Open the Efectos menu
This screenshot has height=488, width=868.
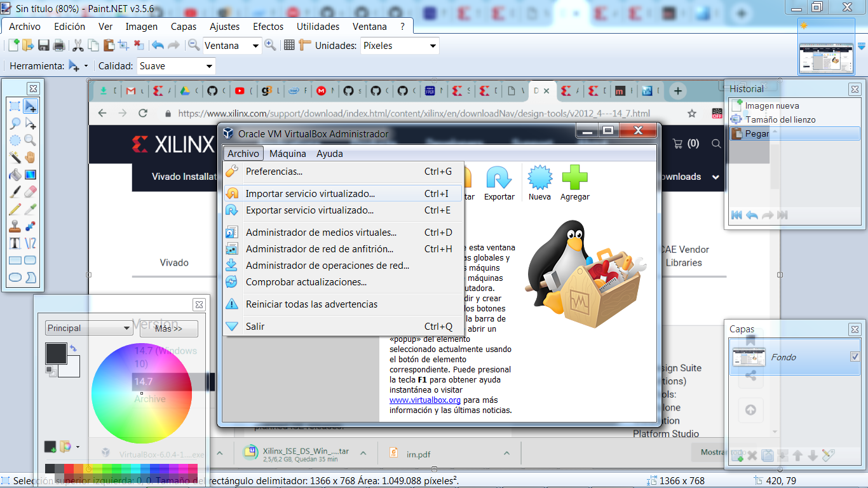pyautogui.click(x=268, y=27)
